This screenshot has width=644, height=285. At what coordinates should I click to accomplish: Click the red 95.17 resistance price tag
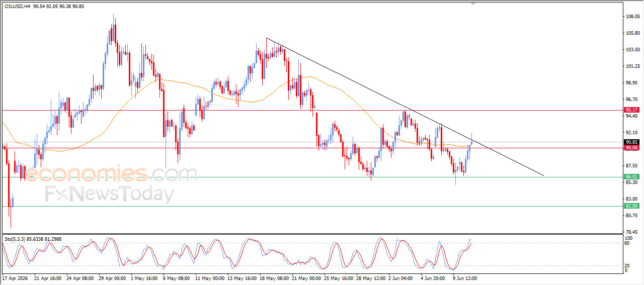631,110
